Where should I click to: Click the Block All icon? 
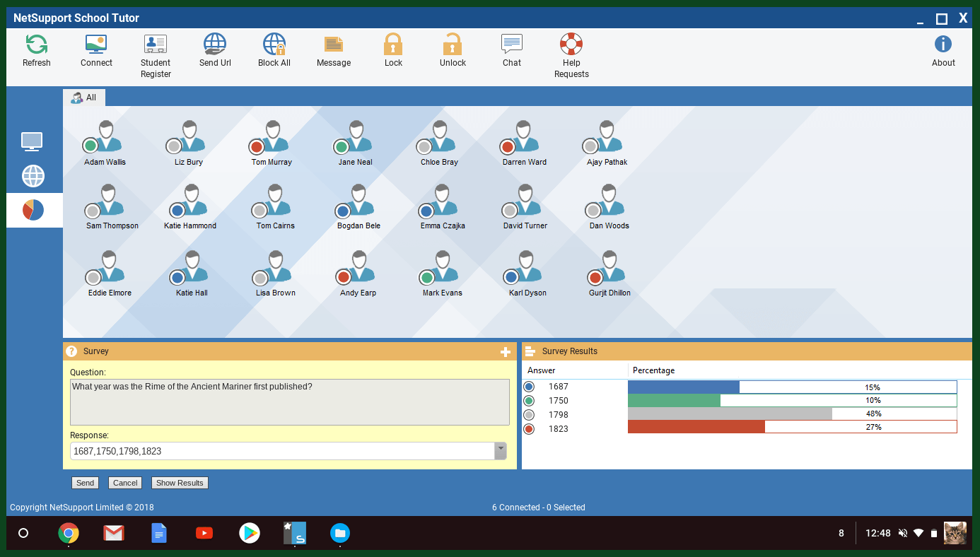point(274,45)
